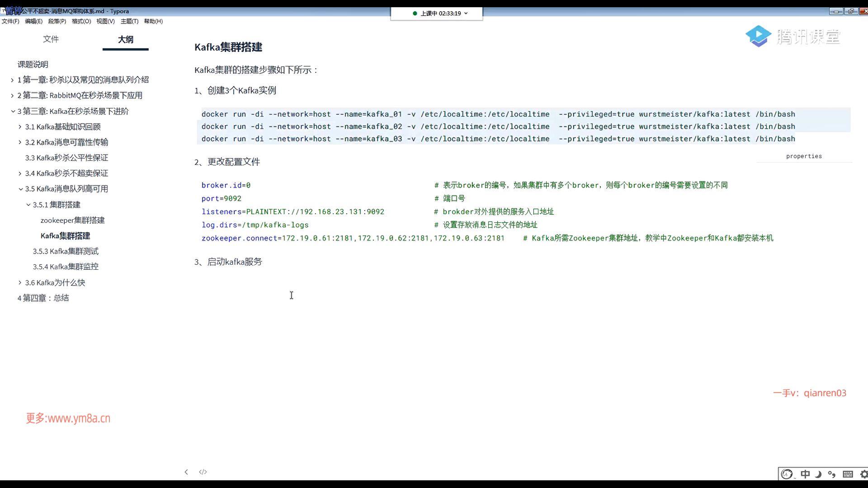Collapse chapter 3 Kafka outline node
Screen dimensions: 868x488
[x=13, y=111]
